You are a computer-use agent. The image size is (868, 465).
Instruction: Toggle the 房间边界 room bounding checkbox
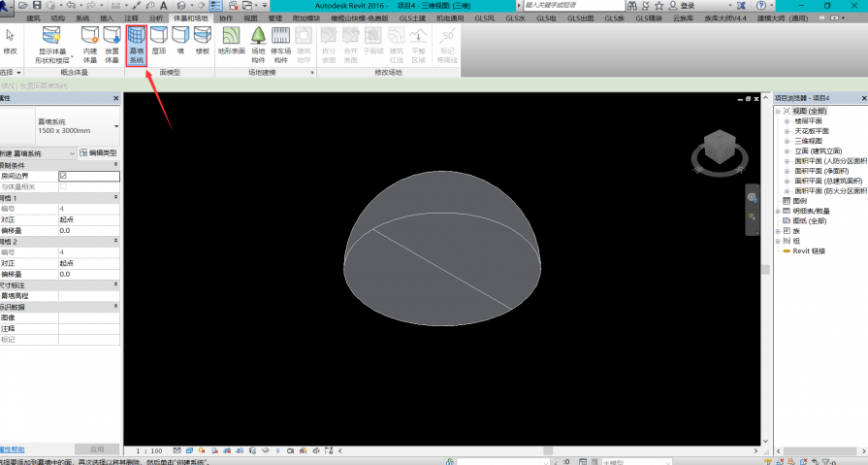pyautogui.click(x=63, y=176)
